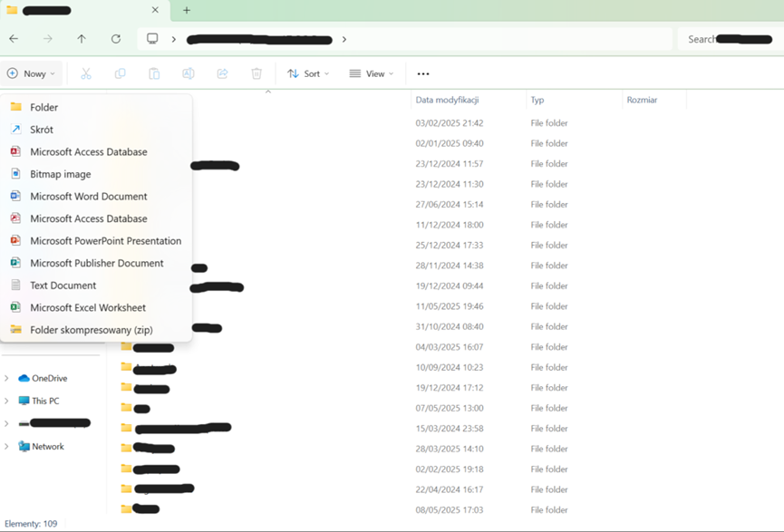Select Microsoft Access Database below Word Document
This screenshot has height=532, width=784.
click(96, 218)
